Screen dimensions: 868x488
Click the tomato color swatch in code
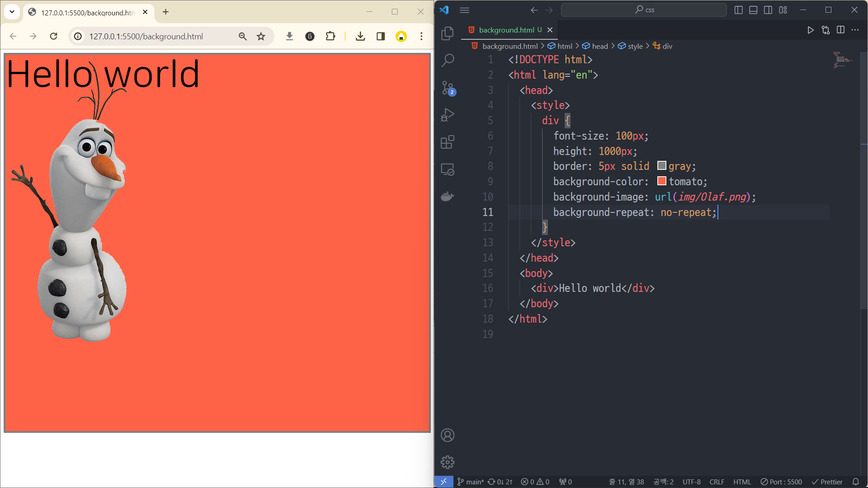(x=661, y=181)
